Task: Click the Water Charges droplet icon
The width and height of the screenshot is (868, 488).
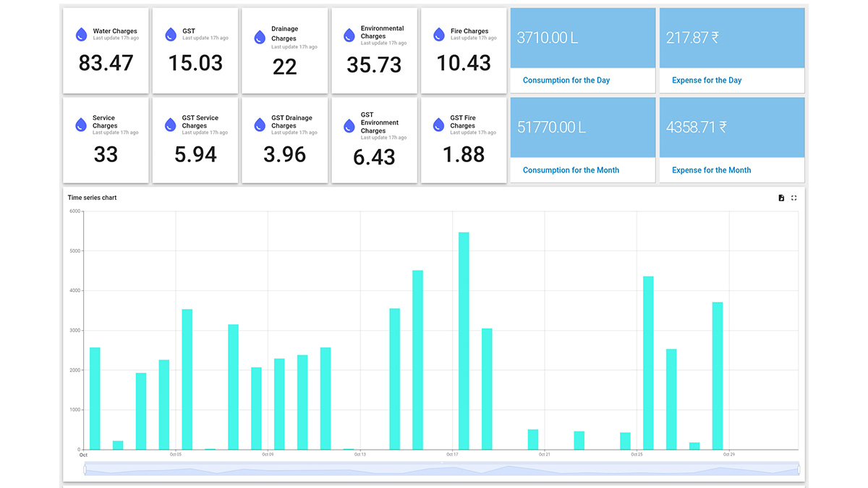Action: [81, 33]
